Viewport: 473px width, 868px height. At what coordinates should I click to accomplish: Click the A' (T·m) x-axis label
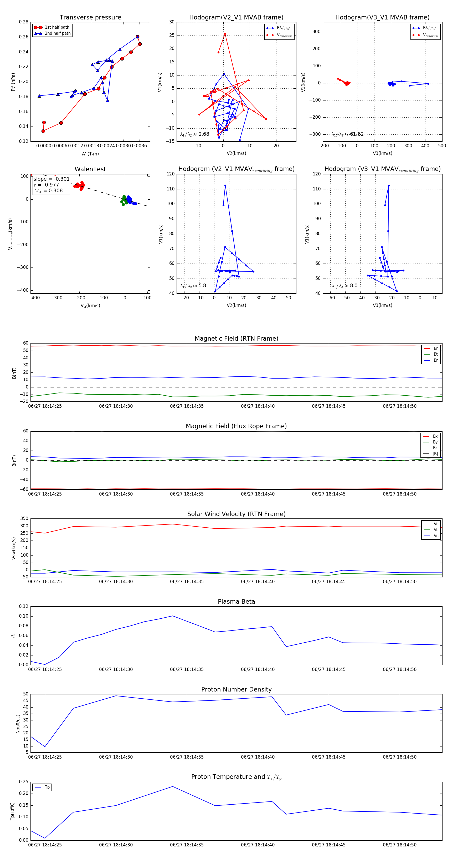90,154
